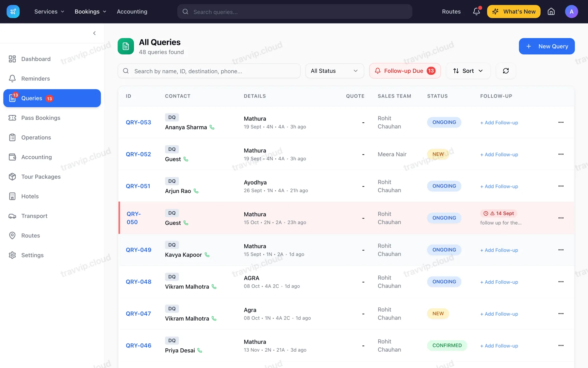Screen dimensions: 588x368
Task: Open more options for QRY-053
Action: pyautogui.click(x=561, y=122)
